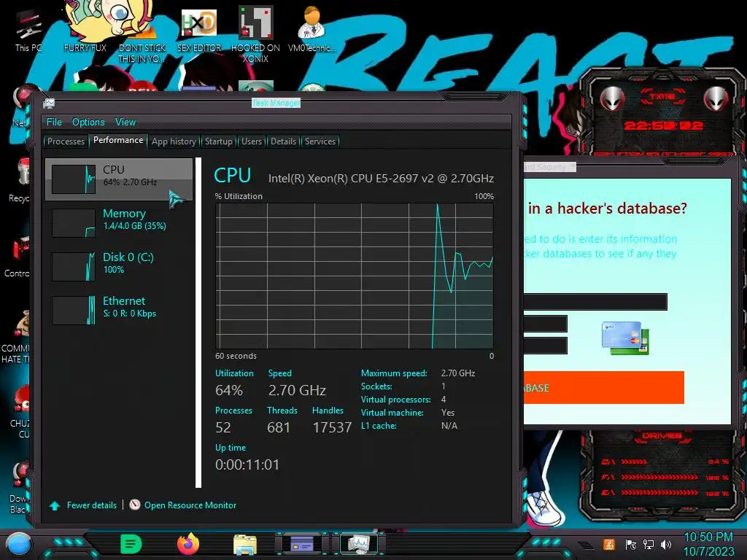
Task: Switch to the App history tab
Action: pos(174,141)
